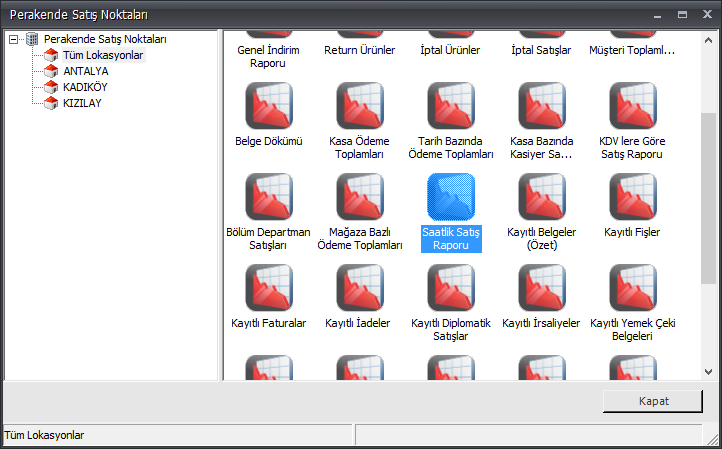Viewport: 722px width, 449px height.
Task: Select the highlighted Saatlik Satış Raporu icon
Action: pos(451,197)
